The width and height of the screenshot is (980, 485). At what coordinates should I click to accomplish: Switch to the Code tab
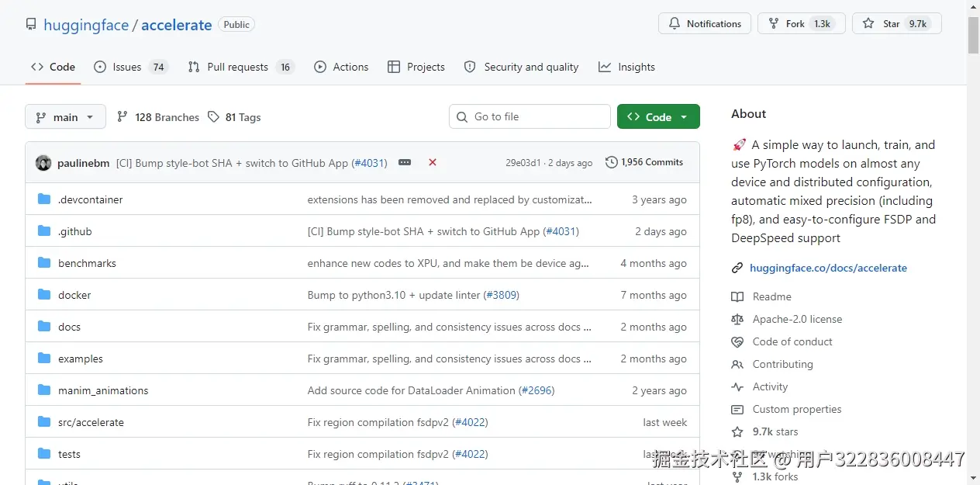(x=53, y=67)
